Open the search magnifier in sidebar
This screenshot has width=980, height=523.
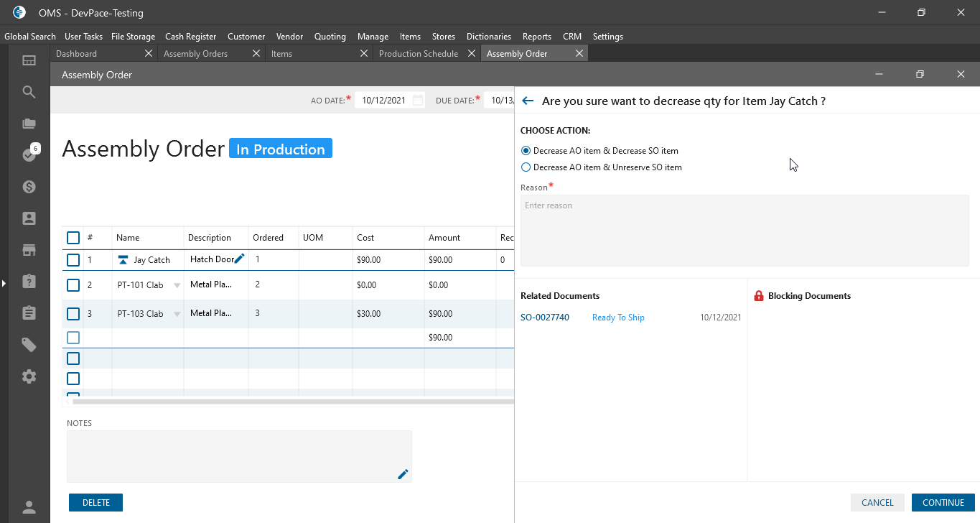tap(29, 92)
